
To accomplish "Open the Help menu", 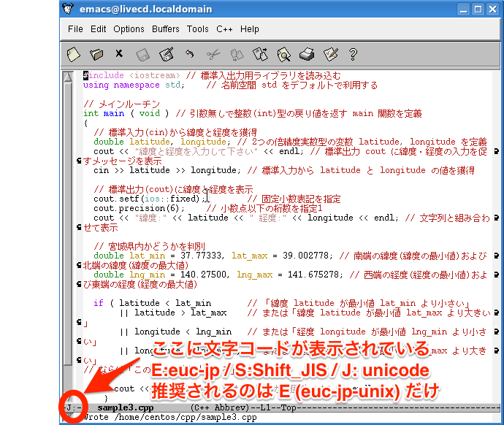I will pyautogui.click(x=249, y=29).
